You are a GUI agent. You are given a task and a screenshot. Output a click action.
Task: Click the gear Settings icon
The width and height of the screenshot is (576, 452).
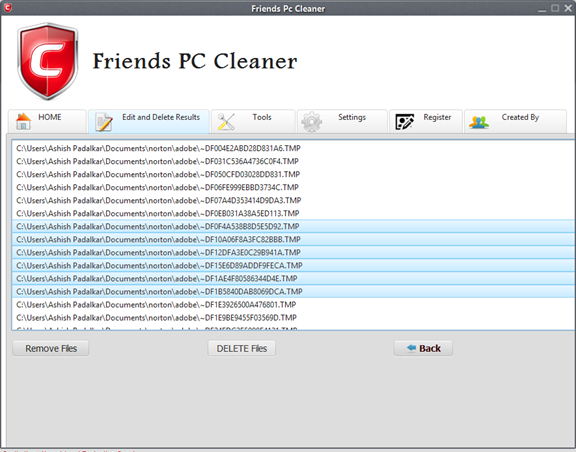pyautogui.click(x=312, y=122)
